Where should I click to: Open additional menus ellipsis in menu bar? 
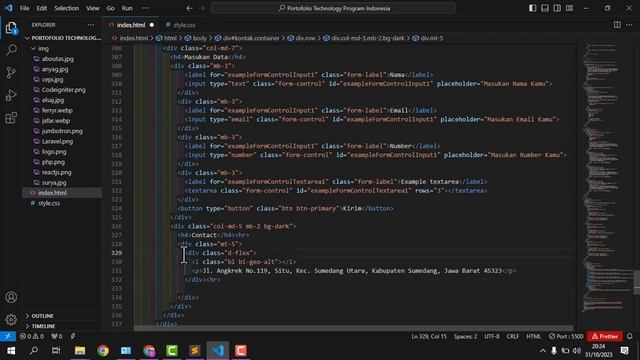tap(145, 8)
